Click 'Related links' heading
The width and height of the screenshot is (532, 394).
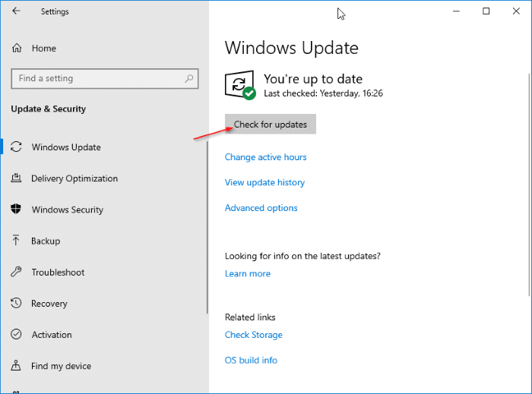250,317
